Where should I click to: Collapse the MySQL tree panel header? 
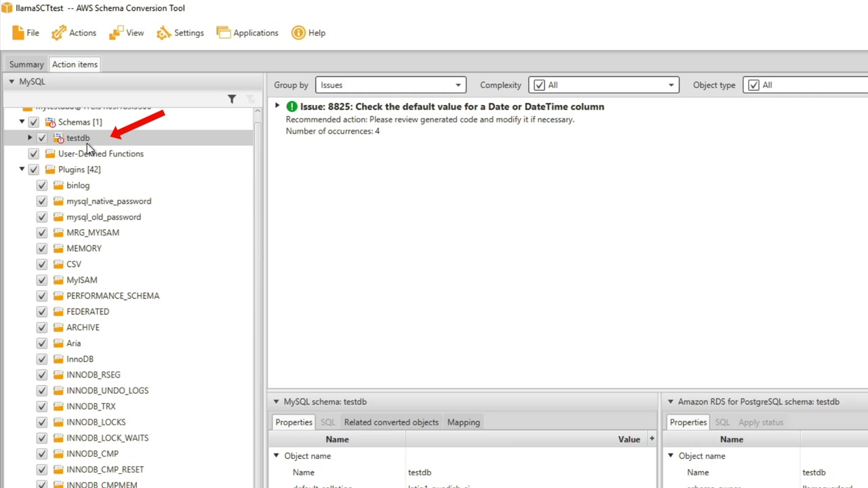pos(12,81)
